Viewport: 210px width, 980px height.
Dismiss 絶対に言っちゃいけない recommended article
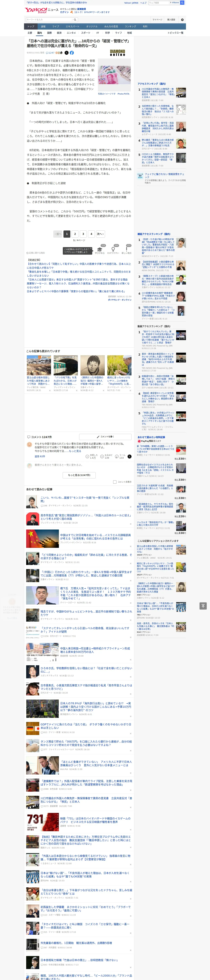pos(130,391)
